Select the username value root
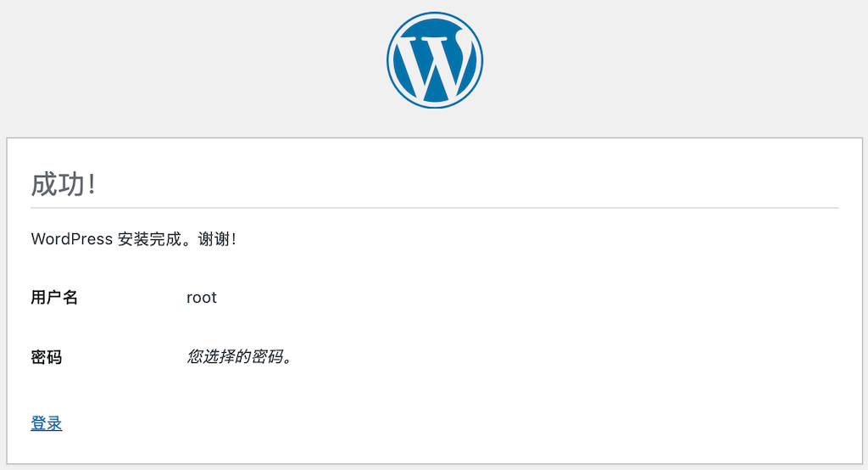 tap(202, 298)
